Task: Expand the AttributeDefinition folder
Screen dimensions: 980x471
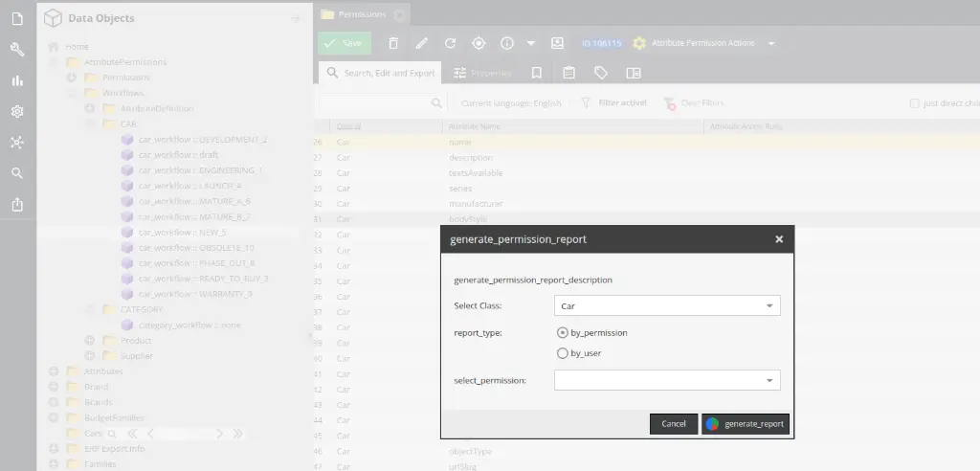Action: pyautogui.click(x=90, y=108)
